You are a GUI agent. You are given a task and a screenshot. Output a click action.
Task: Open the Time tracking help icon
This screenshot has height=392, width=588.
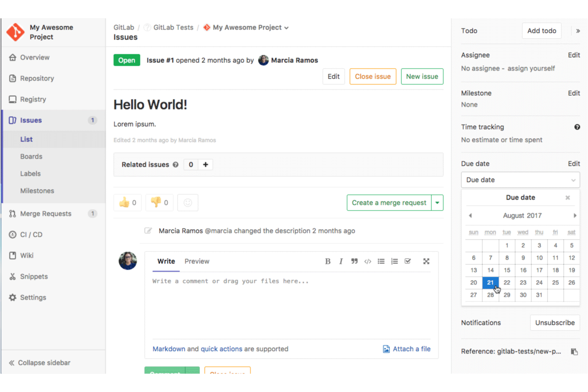[577, 127]
